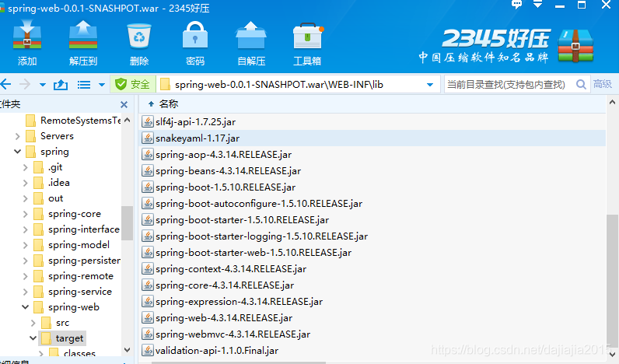619x364 pixels.
Task: Click the 安全 security shield button
Action: tap(133, 84)
